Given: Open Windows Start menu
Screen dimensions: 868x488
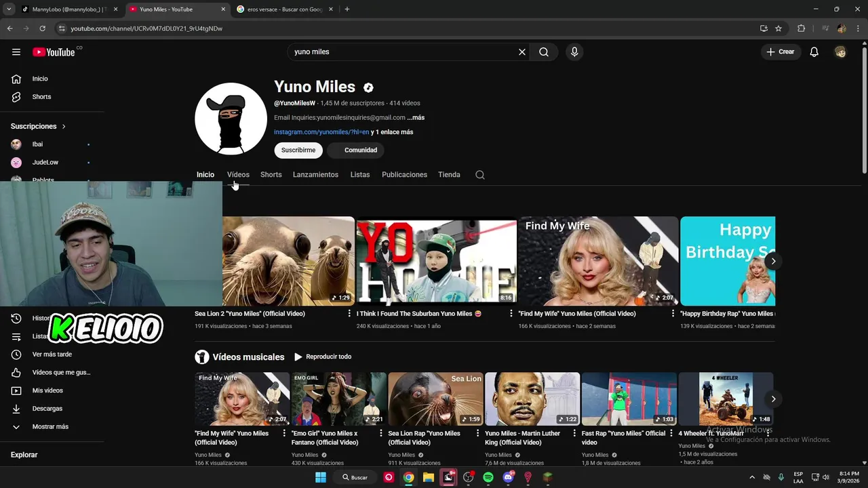Looking at the screenshot, I should [x=321, y=477].
